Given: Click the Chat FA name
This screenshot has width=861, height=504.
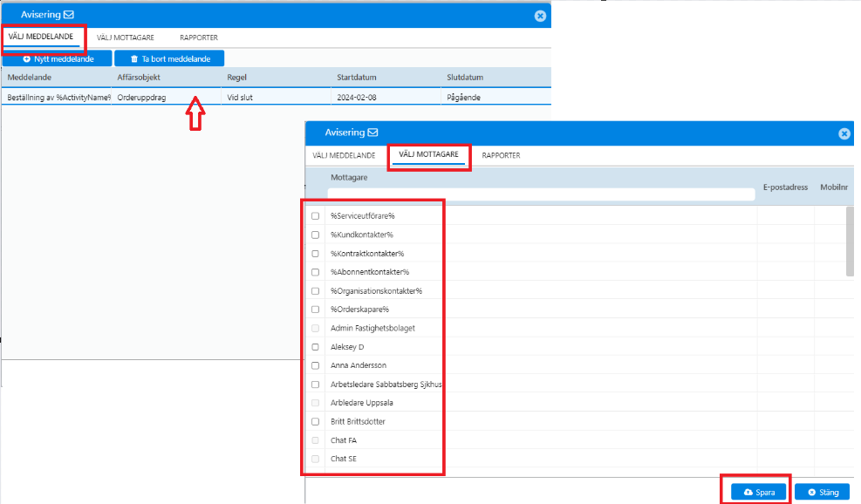Looking at the screenshot, I should [344, 440].
